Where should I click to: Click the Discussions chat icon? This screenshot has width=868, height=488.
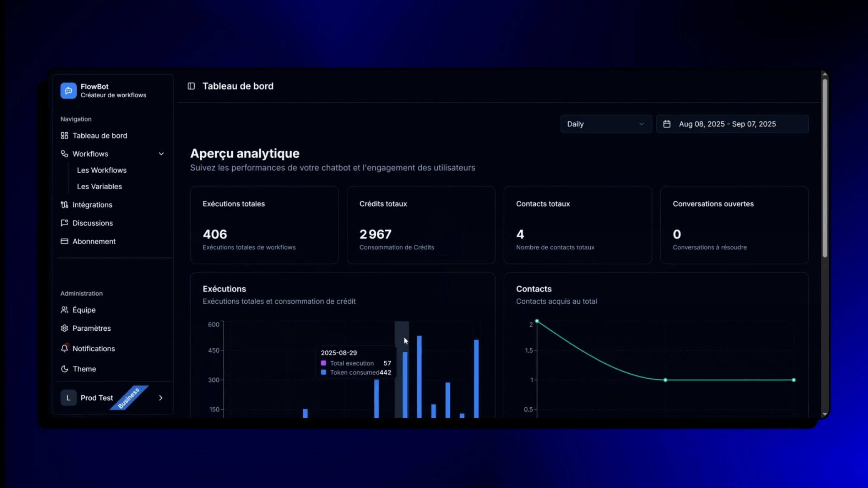(x=64, y=223)
